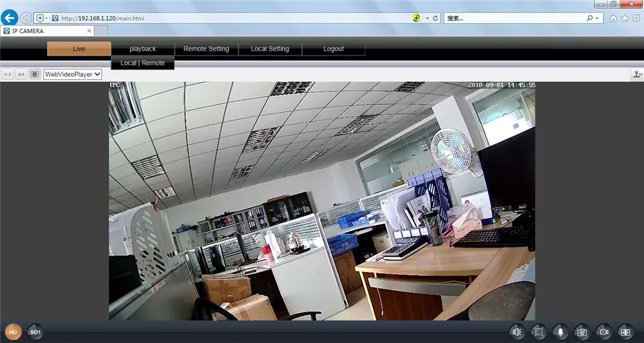Start recording with video camera icon

click(604, 332)
